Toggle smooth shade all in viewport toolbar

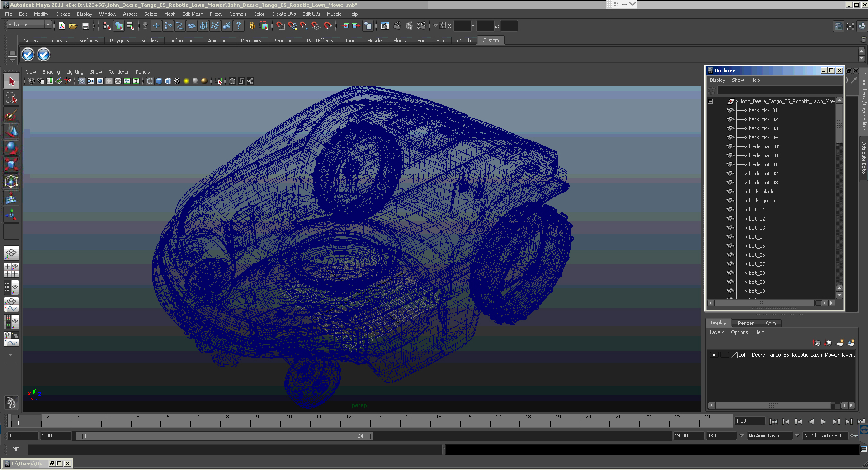(159, 81)
